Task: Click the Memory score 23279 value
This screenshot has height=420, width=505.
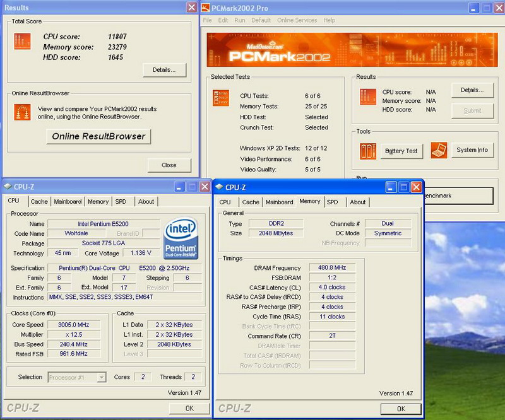Action: pyautogui.click(x=117, y=47)
